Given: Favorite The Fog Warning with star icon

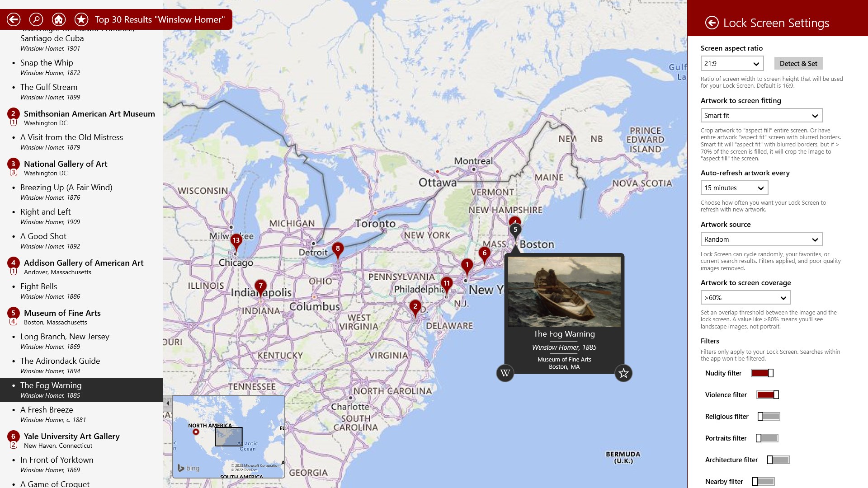Looking at the screenshot, I should click(623, 373).
